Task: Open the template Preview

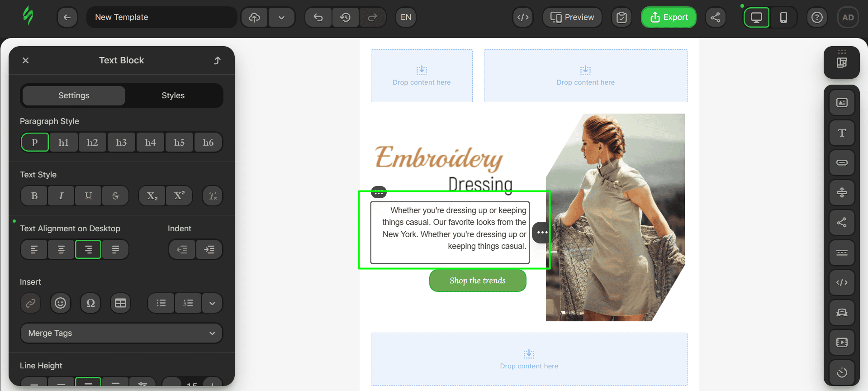Action: coord(572,17)
